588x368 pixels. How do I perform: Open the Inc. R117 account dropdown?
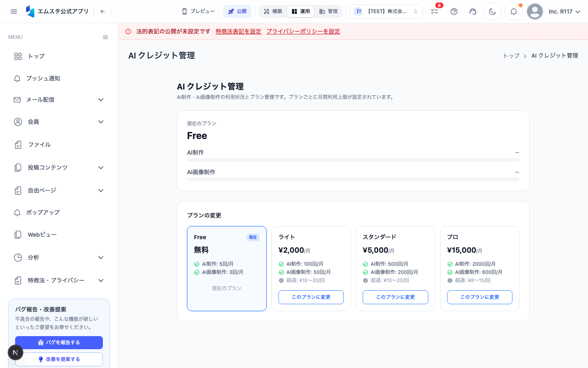coord(564,11)
